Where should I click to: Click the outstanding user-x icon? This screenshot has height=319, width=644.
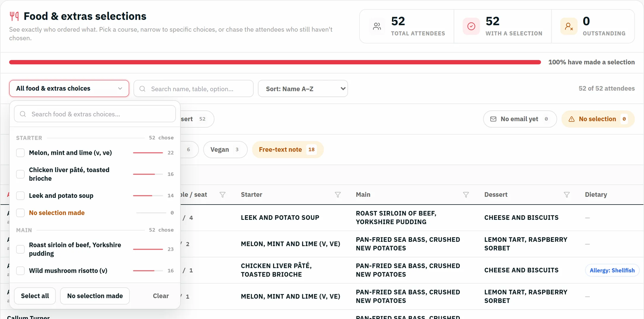[x=569, y=26]
